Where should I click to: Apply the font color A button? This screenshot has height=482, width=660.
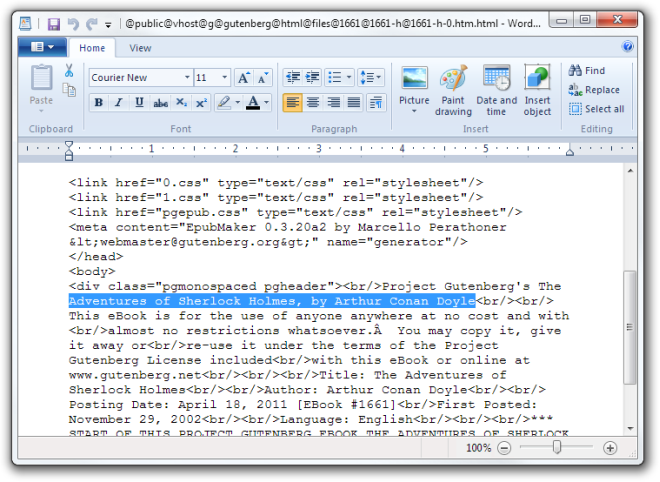click(x=253, y=102)
